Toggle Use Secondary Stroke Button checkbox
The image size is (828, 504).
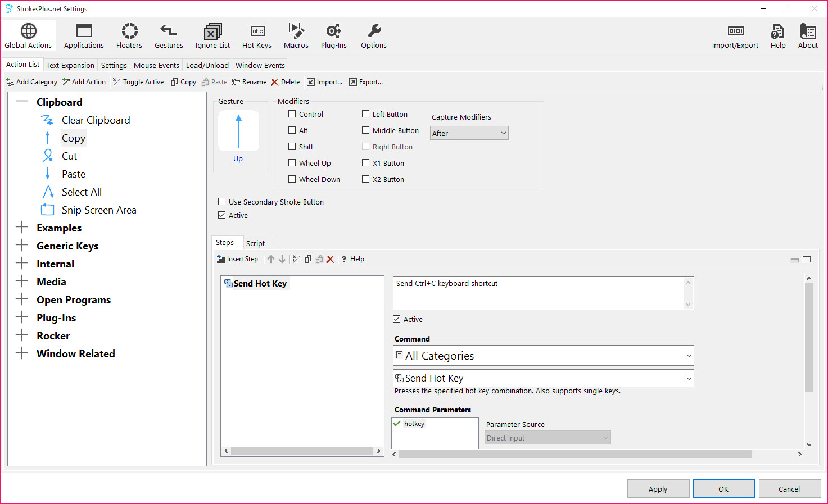(222, 202)
